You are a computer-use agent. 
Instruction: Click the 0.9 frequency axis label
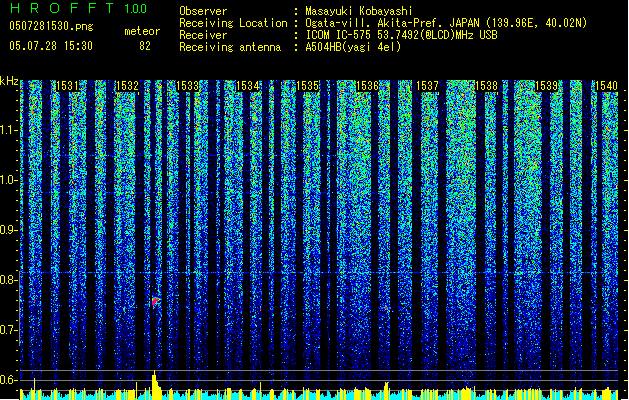(8, 230)
